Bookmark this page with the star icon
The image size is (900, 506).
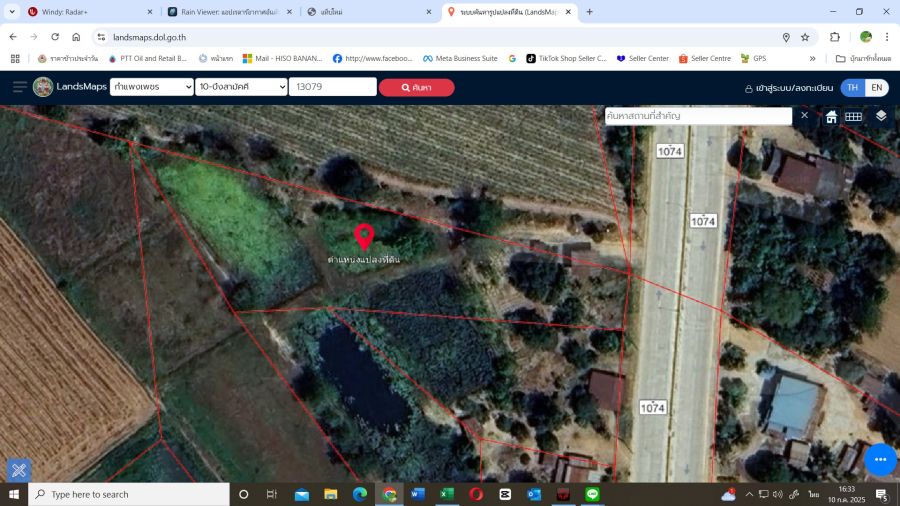pos(805,37)
